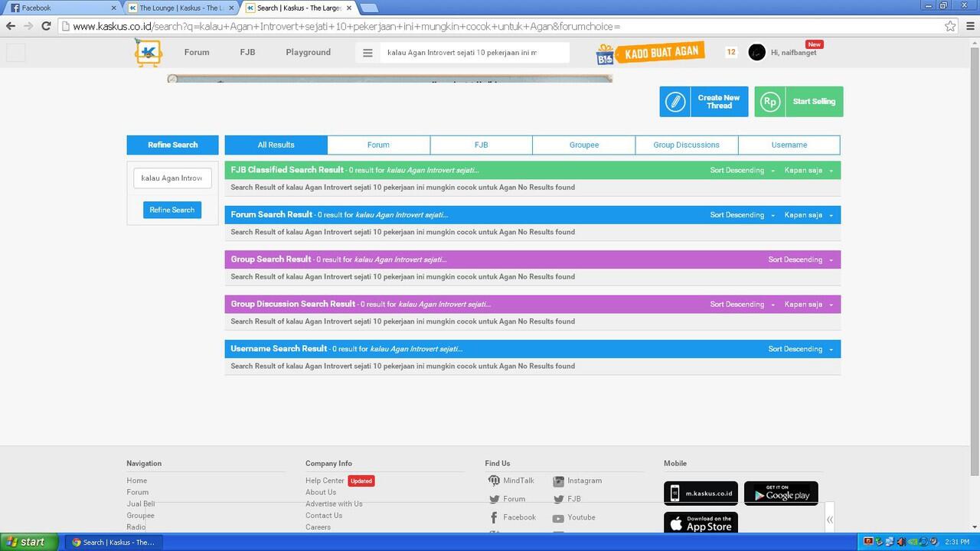
Task: Open Sort Descending dropdown in Group Search Result
Action: pyautogui.click(x=801, y=259)
